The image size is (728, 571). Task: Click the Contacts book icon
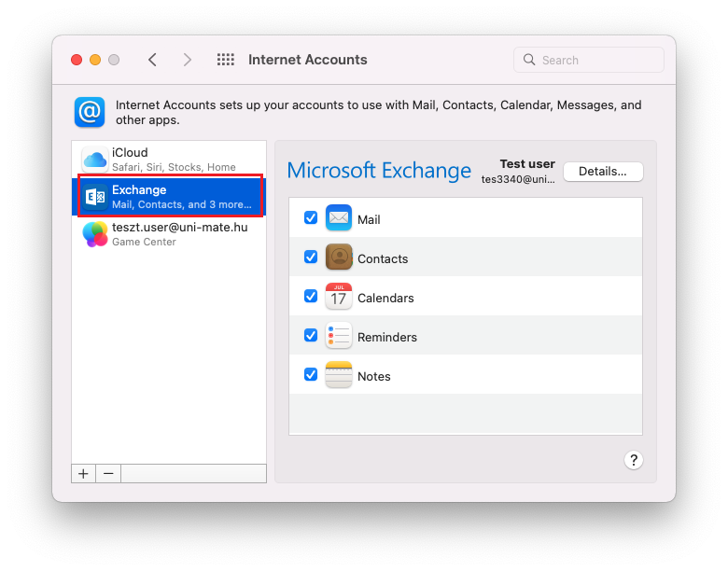pyautogui.click(x=339, y=257)
